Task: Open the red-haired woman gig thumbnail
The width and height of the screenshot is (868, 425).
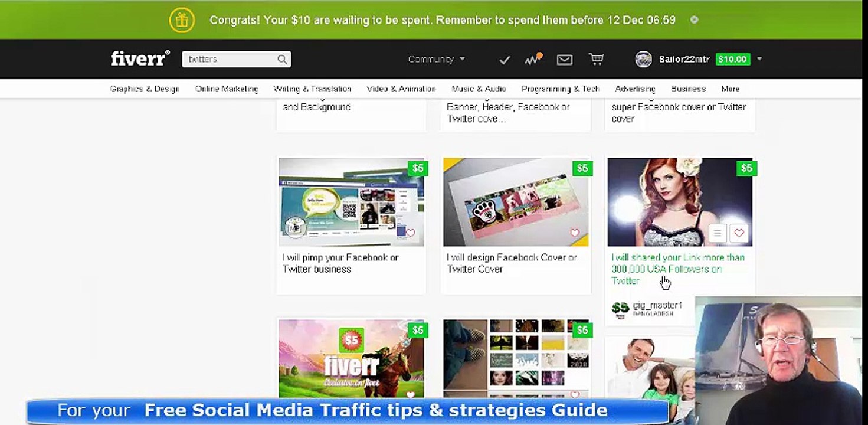Action: (x=680, y=202)
